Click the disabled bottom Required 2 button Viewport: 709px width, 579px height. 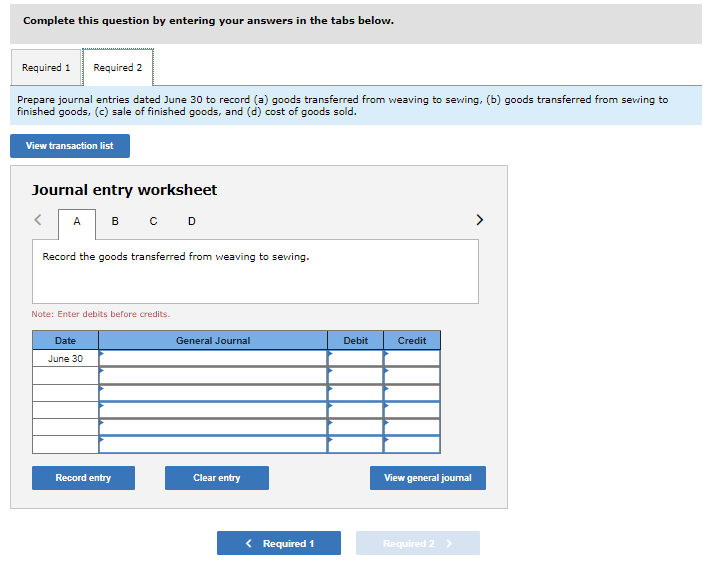418,543
